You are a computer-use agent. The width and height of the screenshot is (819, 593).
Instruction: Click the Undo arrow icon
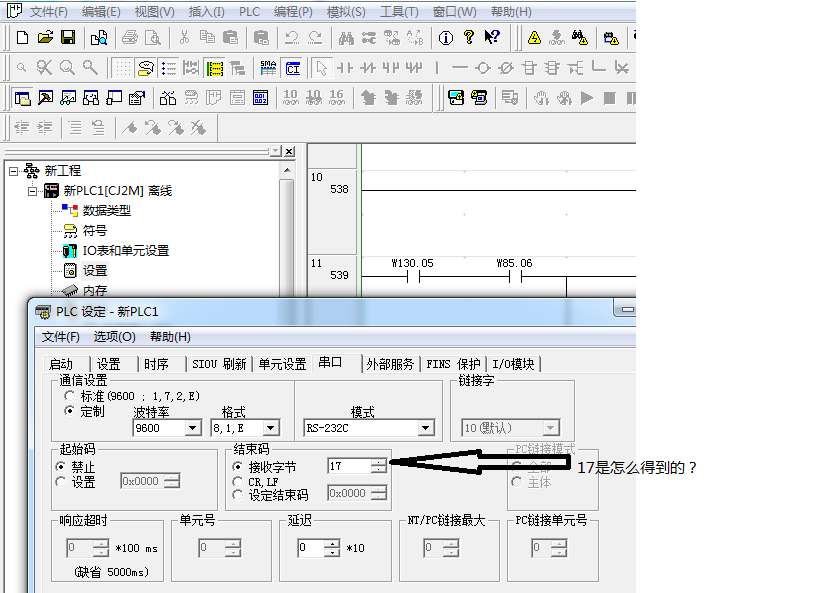coord(292,37)
